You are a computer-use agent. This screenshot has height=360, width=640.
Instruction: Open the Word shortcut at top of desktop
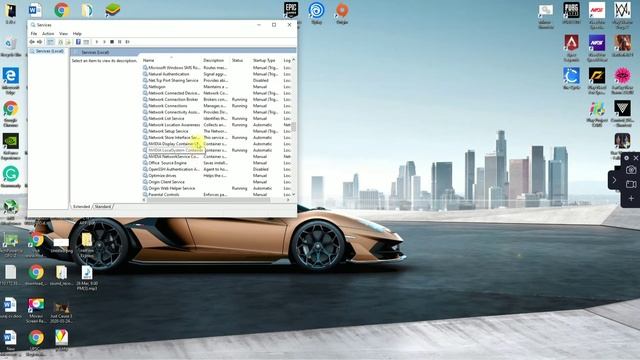(x=36, y=9)
